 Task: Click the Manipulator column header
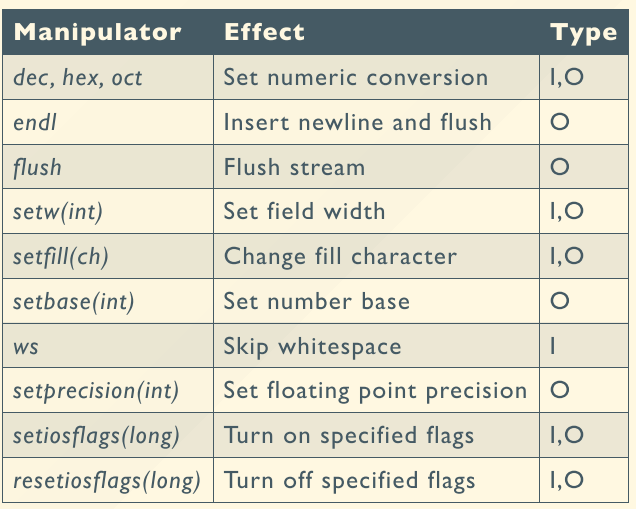pyautogui.click(x=97, y=32)
